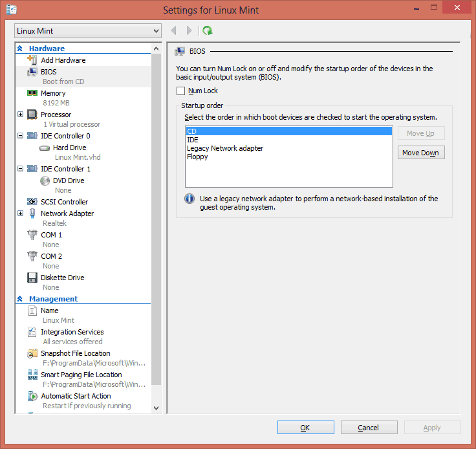
Task: Open Integration Services settings
Action: point(72,332)
